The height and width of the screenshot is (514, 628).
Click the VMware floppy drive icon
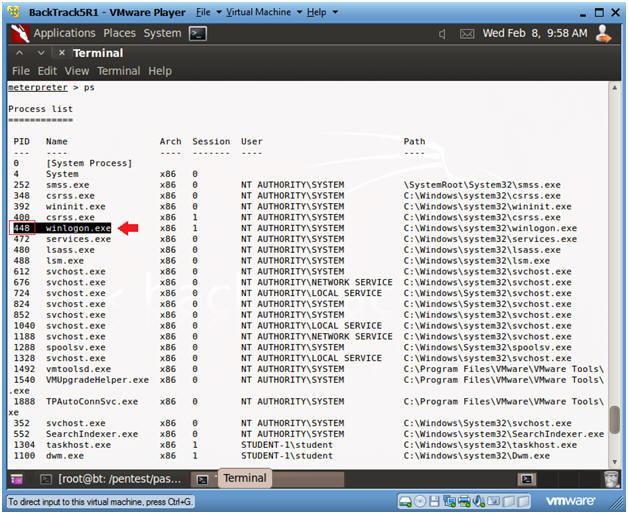pos(434,501)
